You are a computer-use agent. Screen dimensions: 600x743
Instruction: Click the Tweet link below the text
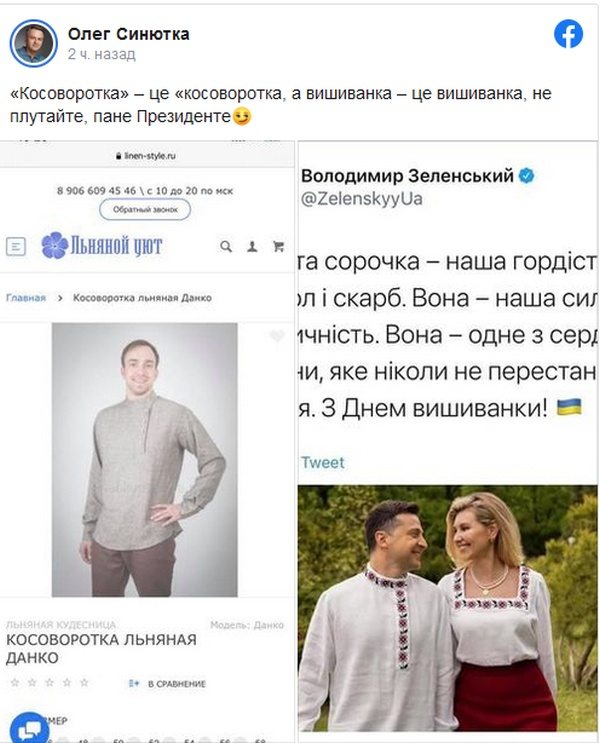point(323,462)
